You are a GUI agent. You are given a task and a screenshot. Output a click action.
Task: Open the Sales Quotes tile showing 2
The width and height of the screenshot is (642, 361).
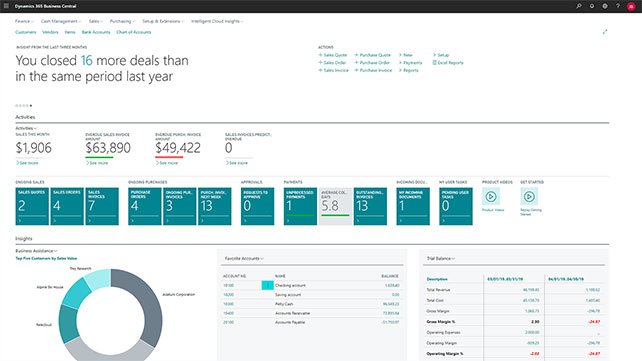coord(32,206)
